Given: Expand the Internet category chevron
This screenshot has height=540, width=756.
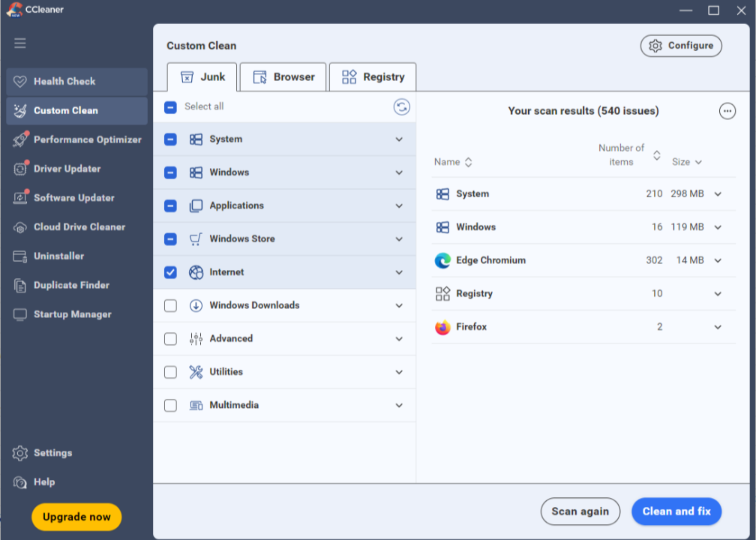Looking at the screenshot, I should click(399, 272).
